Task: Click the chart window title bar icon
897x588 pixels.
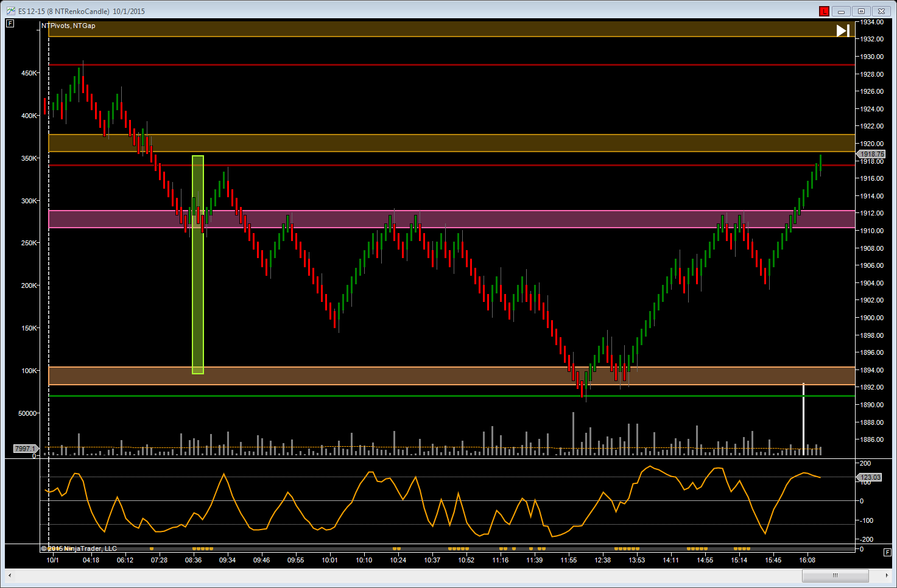Action: click(10, 11)
